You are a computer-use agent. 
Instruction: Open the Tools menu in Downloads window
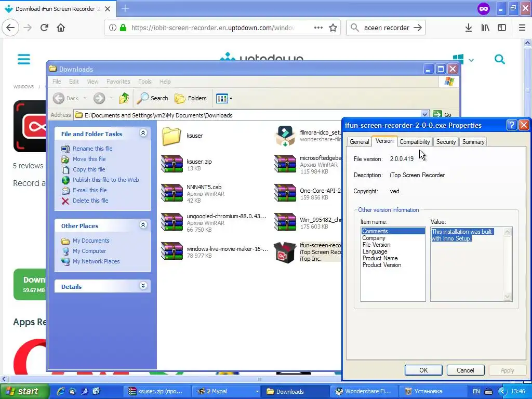[145, 82]
